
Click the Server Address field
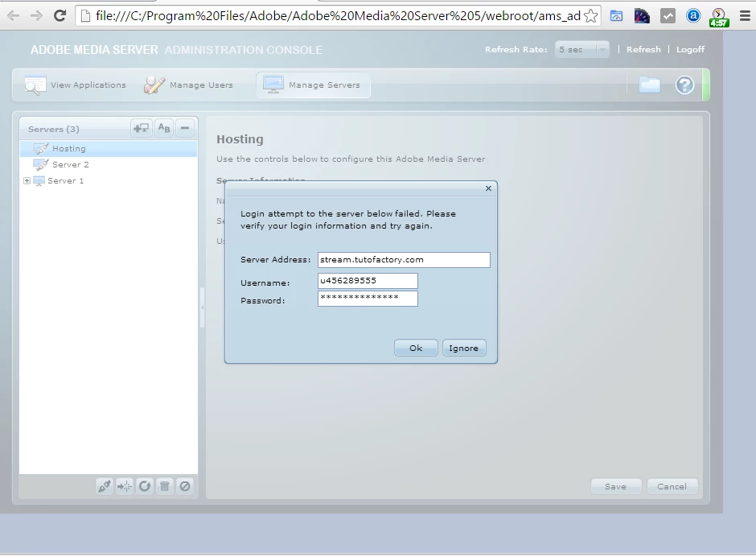pyautogui.click(x=404, y=260)
